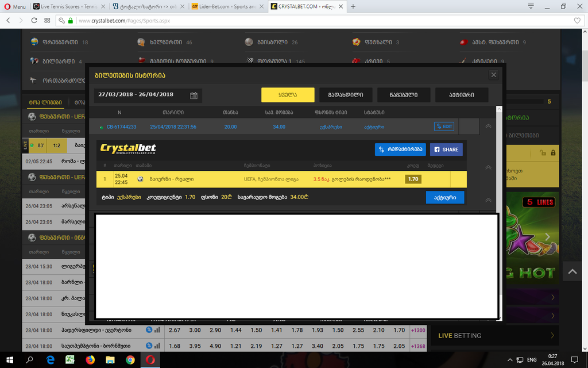Open File Explorer from taskbar

pyautogui.click(x=110, y=360)
